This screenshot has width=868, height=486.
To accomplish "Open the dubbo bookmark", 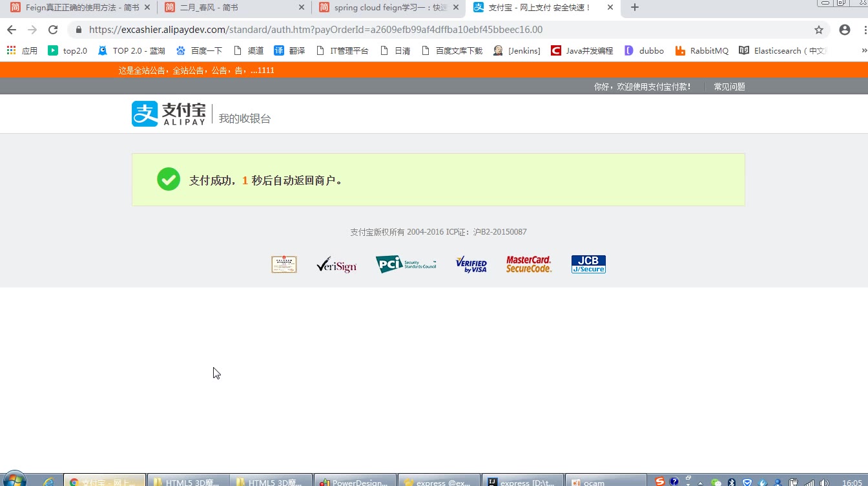I will click(644, 50).
